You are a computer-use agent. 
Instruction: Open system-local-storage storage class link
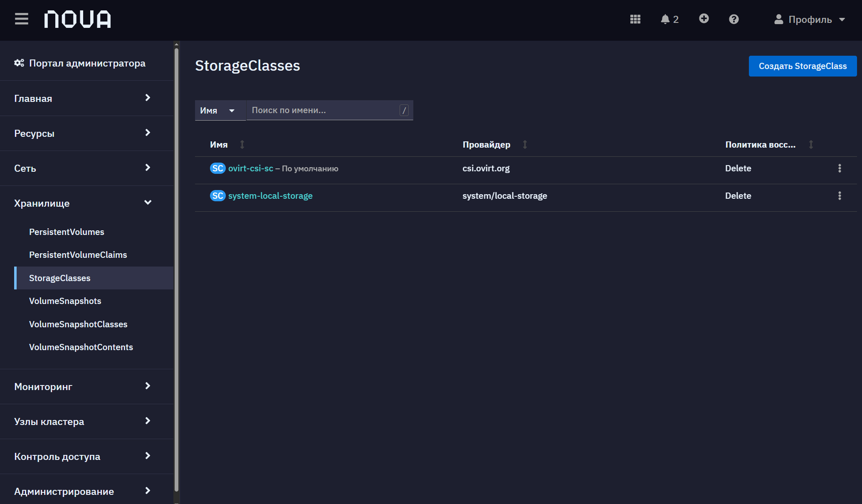[x=270, y=196]
